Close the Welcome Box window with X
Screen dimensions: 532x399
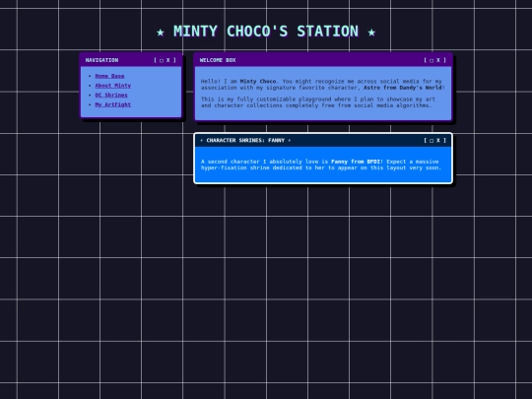438,60
